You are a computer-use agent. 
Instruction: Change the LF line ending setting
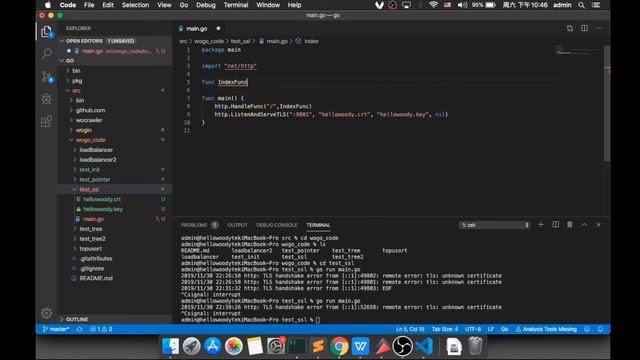(x=491, y=329)
